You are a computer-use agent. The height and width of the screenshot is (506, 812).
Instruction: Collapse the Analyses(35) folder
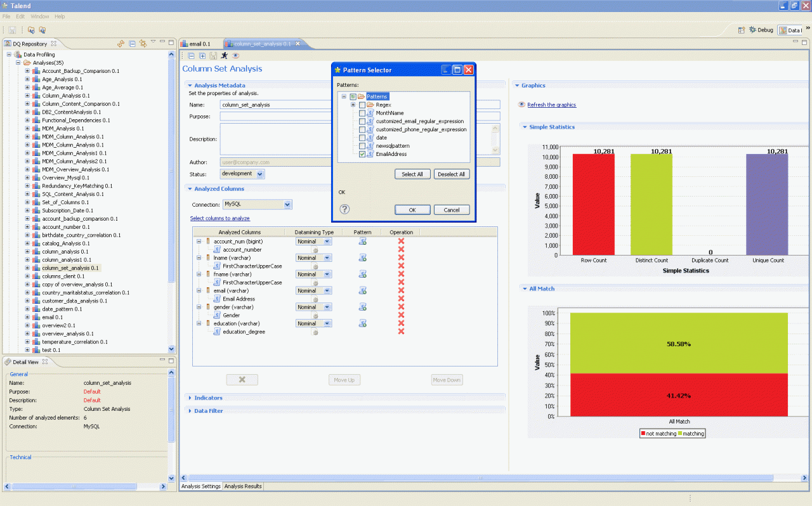pos(18,63)
